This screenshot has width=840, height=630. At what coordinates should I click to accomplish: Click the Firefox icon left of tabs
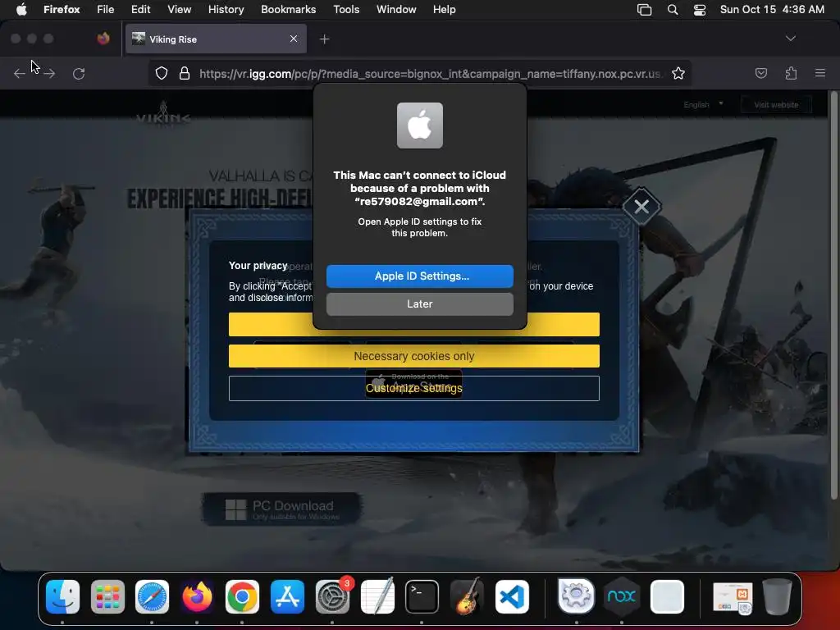point(103,39)
